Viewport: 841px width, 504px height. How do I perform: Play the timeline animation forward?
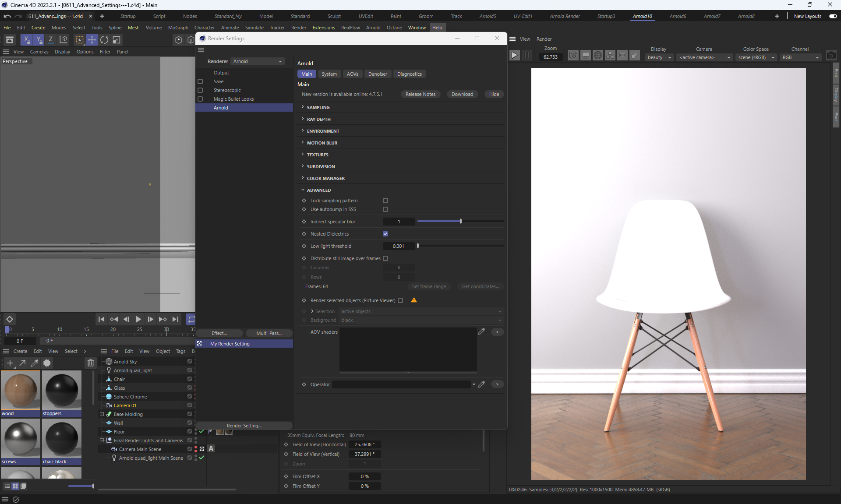138,319
